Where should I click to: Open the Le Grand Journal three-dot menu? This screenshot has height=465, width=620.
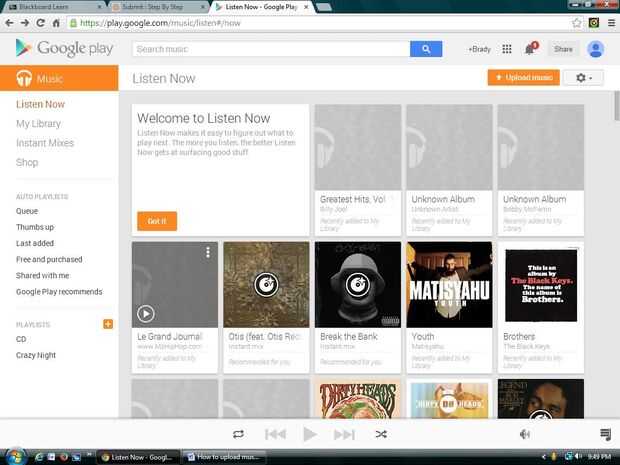click(x=208, y=253)
